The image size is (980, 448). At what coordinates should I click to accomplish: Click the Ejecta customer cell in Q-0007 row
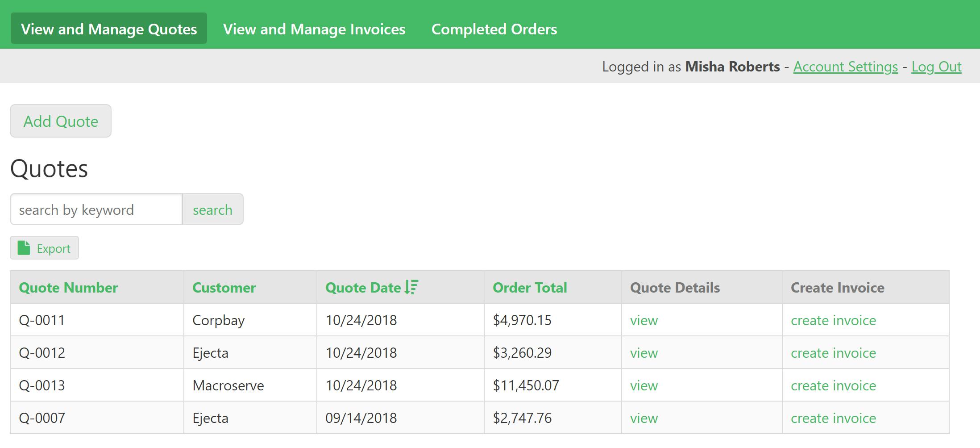[x=250, y=418]
